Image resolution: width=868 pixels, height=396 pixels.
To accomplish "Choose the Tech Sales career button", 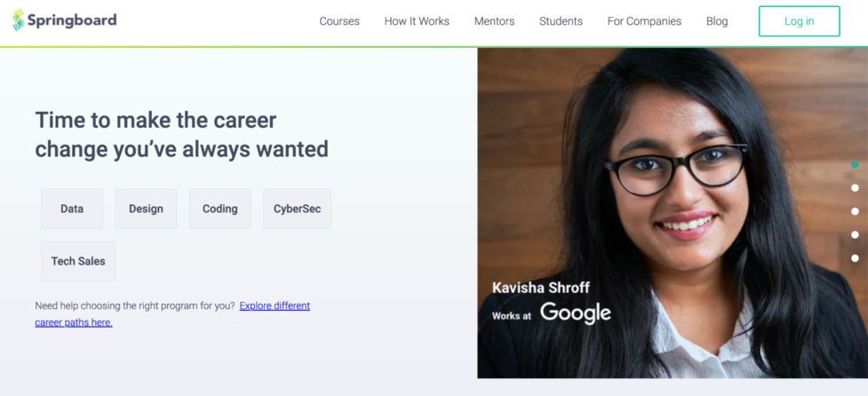I will tap(78, 261).
